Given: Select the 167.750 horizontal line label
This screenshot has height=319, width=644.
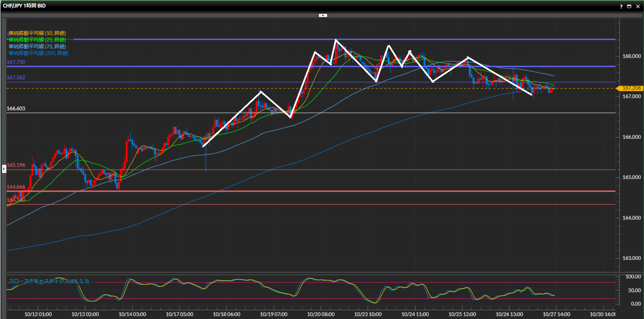Looking at the screenshot, I should click(x=16, y=62).
